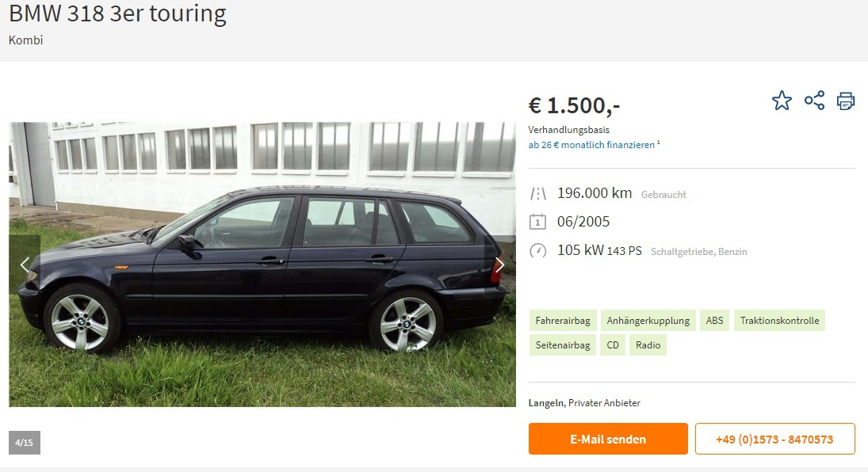Share this BMW listing via share icon
This screenshot has width=868, height=472.
pos(814,101)
